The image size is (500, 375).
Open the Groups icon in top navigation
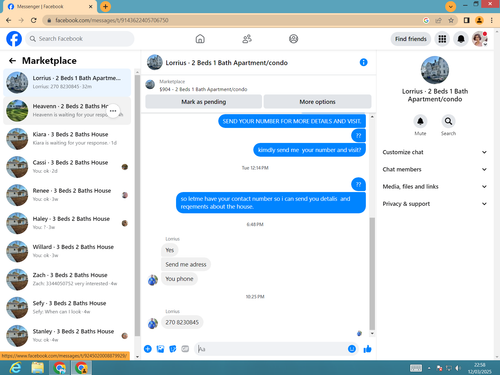(293, 39)
